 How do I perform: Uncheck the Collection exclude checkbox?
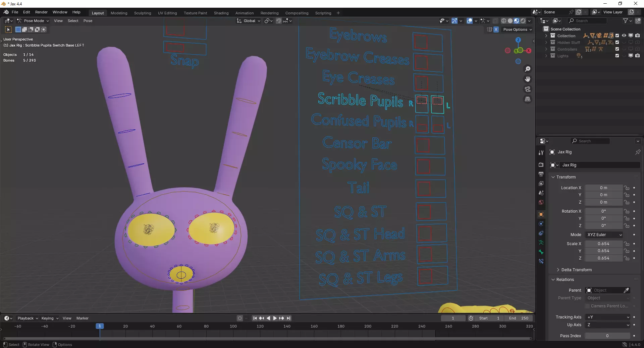tap(617, 36)
